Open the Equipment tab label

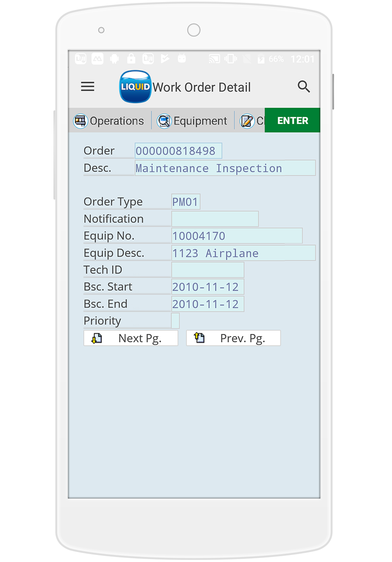click(x=200, y=121)
